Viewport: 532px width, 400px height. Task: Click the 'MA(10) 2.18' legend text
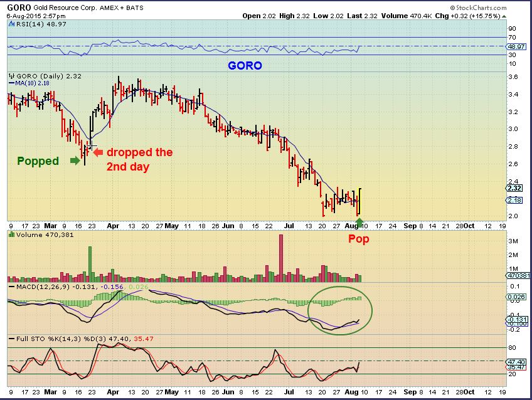pos(32,83)
